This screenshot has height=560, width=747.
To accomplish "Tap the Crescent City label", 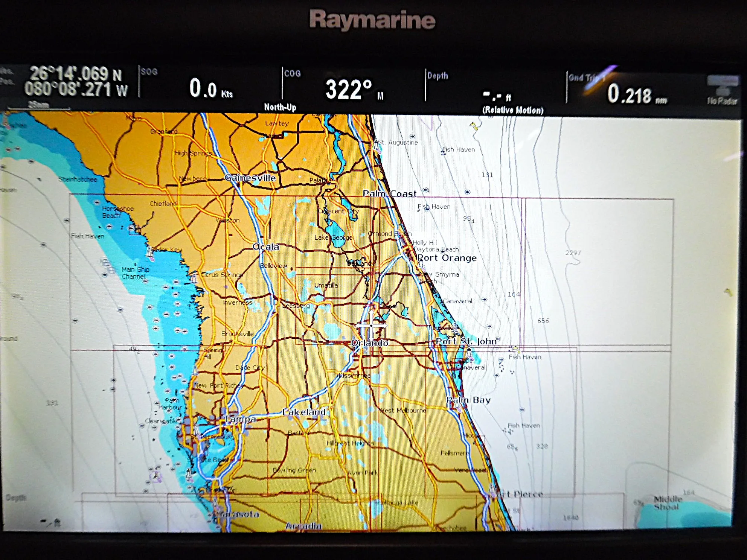I will coord(338,211).
